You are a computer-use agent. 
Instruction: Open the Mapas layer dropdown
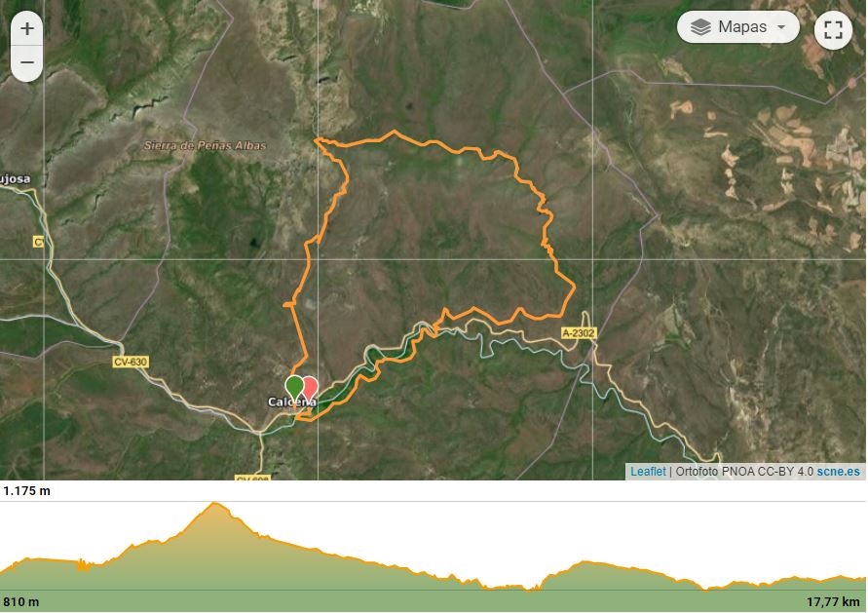click(x=737, y=27)
